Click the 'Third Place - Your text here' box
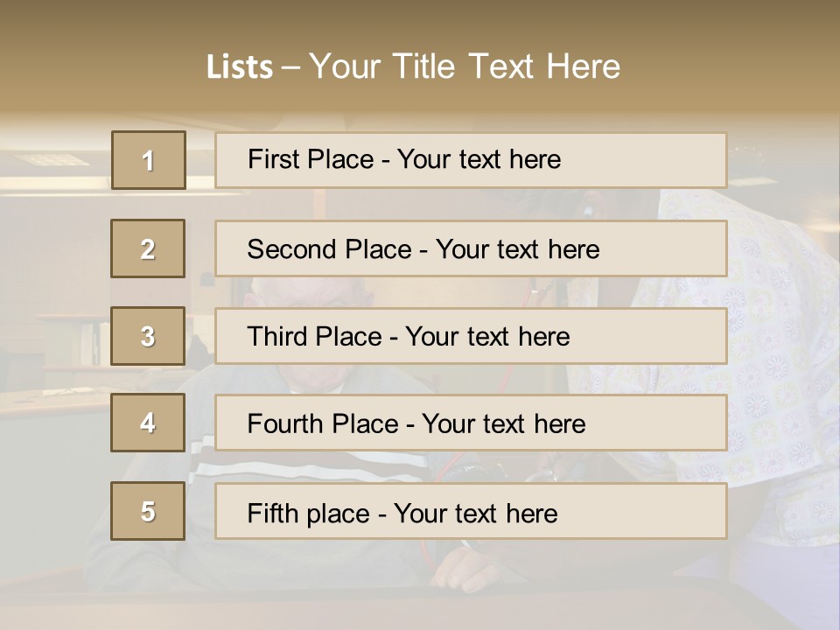 [471, 336]
